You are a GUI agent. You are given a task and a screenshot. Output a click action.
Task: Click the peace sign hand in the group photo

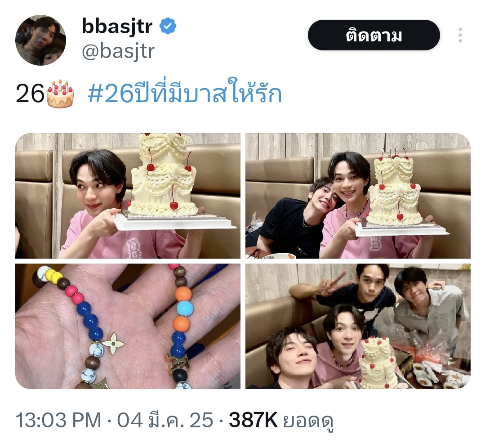(329, 283)
